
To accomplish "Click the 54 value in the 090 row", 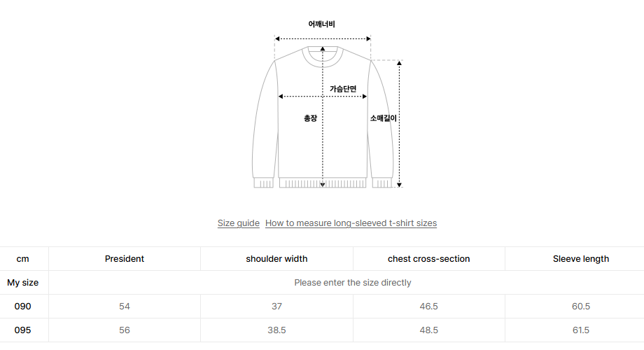I will point(125,307).
